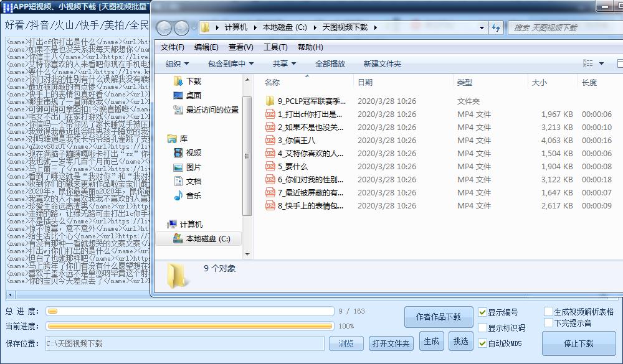Screen dimensions: 623x364
Task: Open the 帮助(H) menu
Action: (x=310, y=47)
